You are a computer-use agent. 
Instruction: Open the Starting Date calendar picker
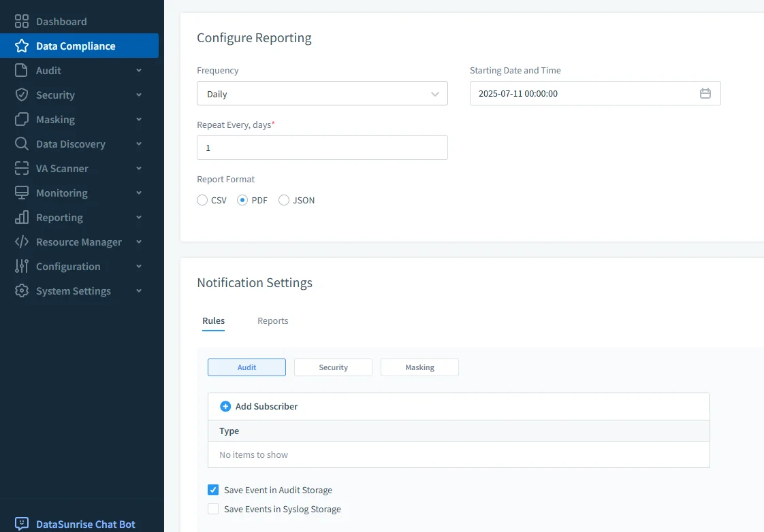(x=705, y=93)
